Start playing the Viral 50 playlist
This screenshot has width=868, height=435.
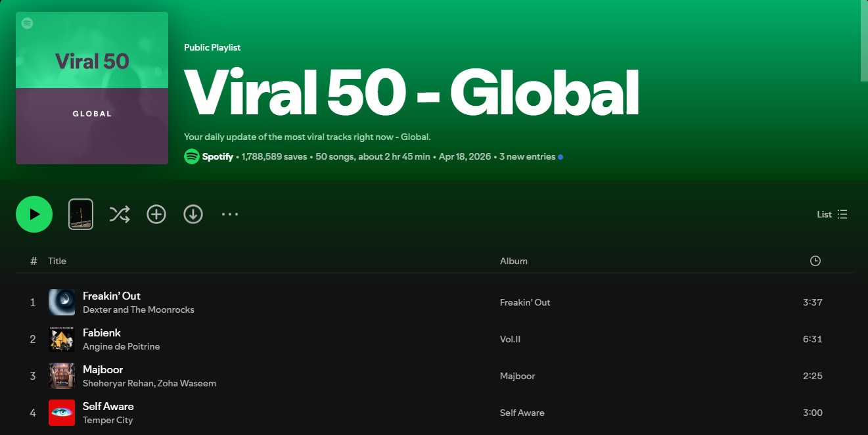click(x=34, y=214)
